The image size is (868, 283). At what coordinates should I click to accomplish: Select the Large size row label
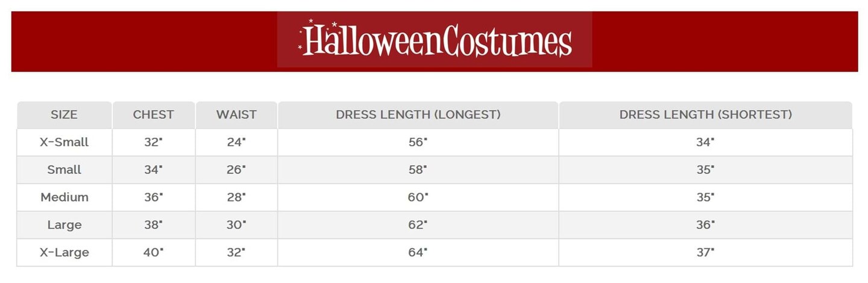64,225
